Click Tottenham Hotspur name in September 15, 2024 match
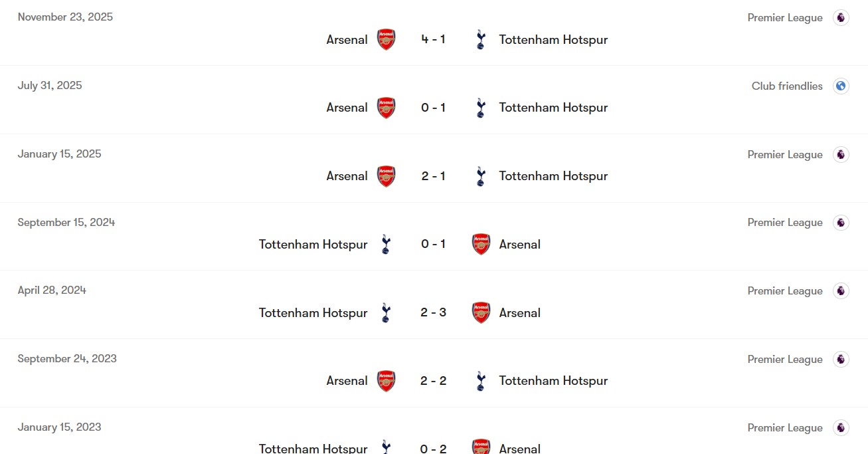Image resolution: width=868 pixels, height=454 pixels. 313,245
